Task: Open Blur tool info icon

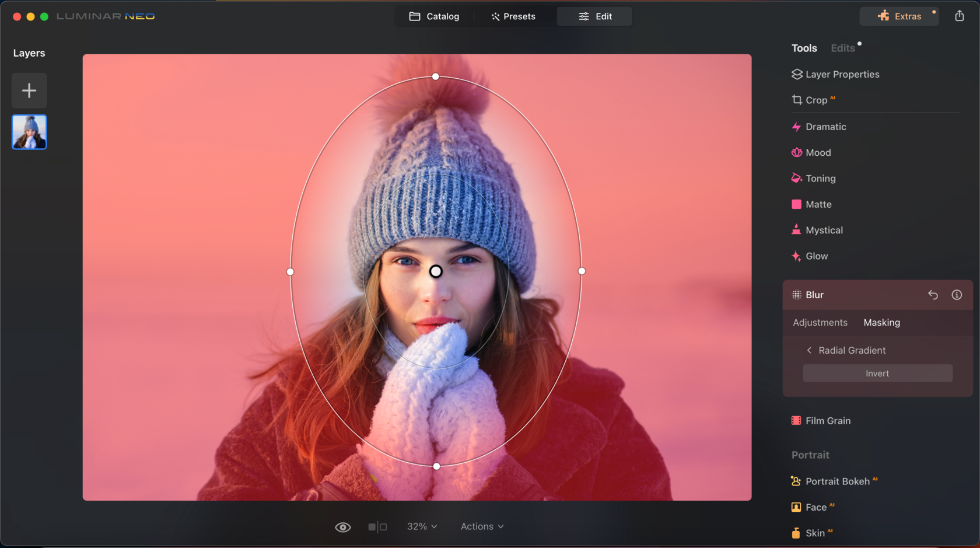Action: point(957,295)
